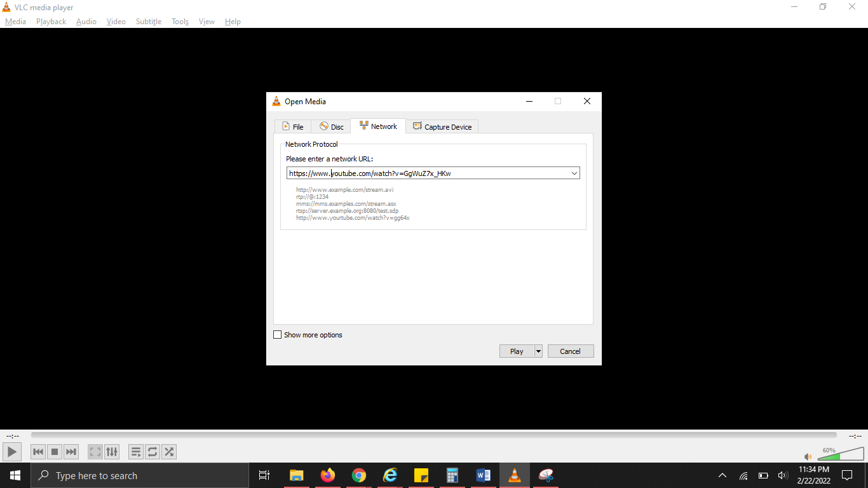Cancel the Open Media dialog

571,351
